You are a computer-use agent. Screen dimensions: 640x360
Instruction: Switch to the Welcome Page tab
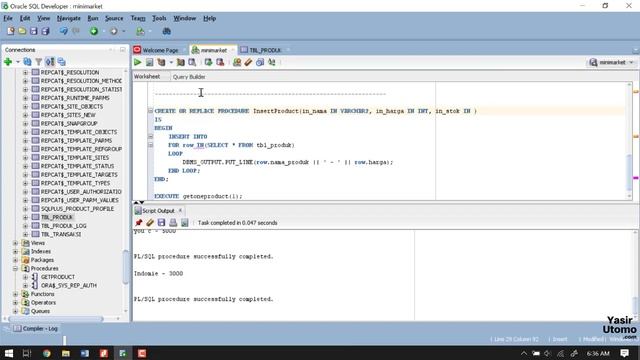pyautogui.click(x=160, y=50)
